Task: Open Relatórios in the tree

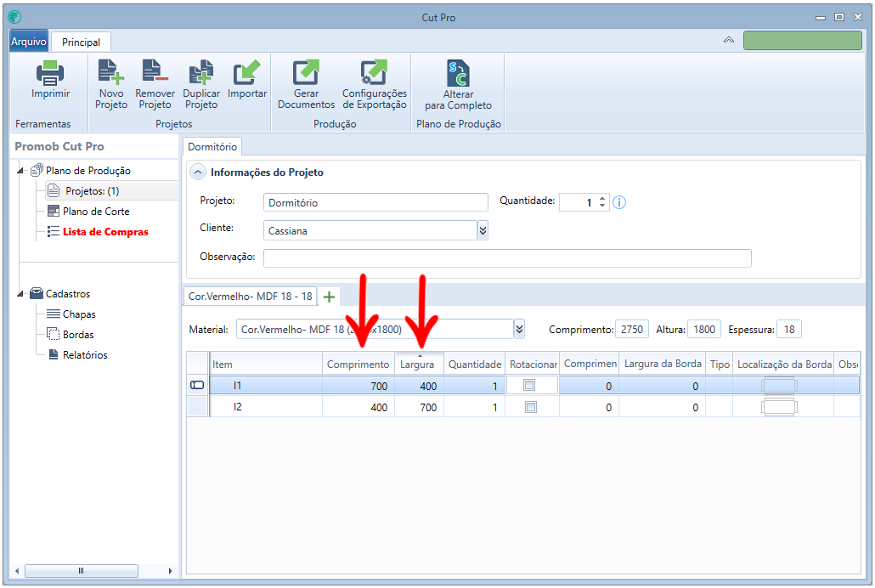Action: click(85, 354)
